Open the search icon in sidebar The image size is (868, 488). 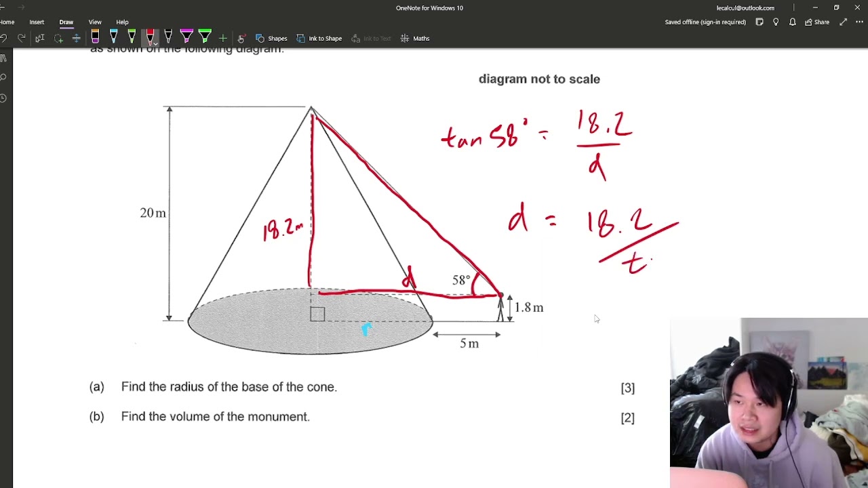click(x=3, y=78)
